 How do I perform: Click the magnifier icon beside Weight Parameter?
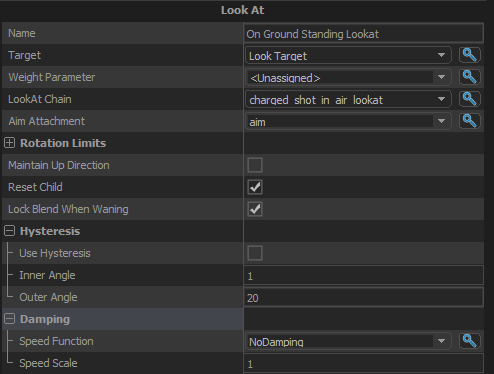470,77
